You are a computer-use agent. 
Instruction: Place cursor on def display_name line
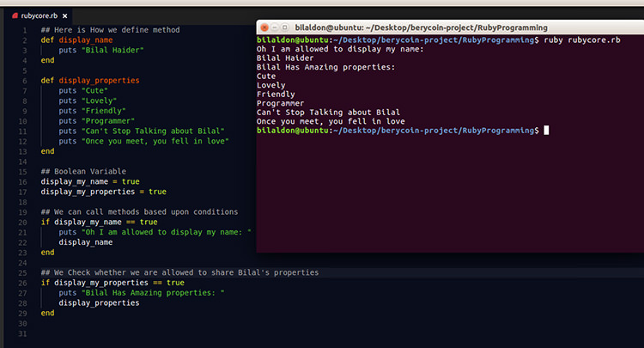coord(76,40)
